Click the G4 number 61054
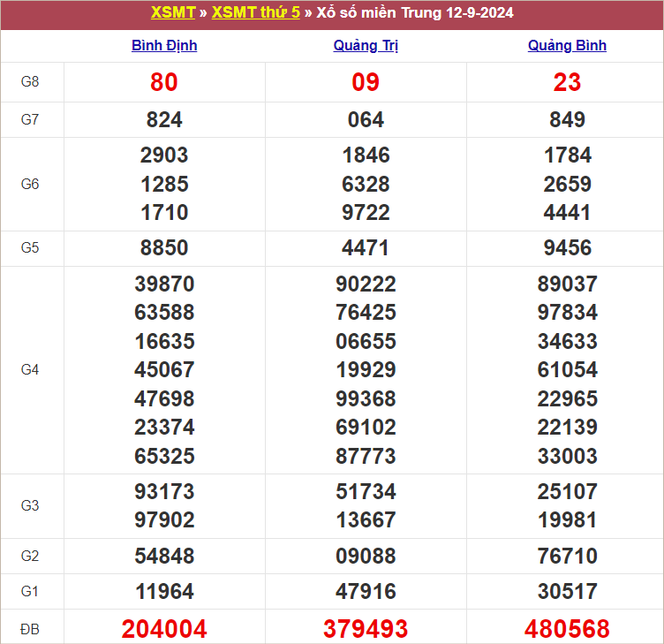 567,369
